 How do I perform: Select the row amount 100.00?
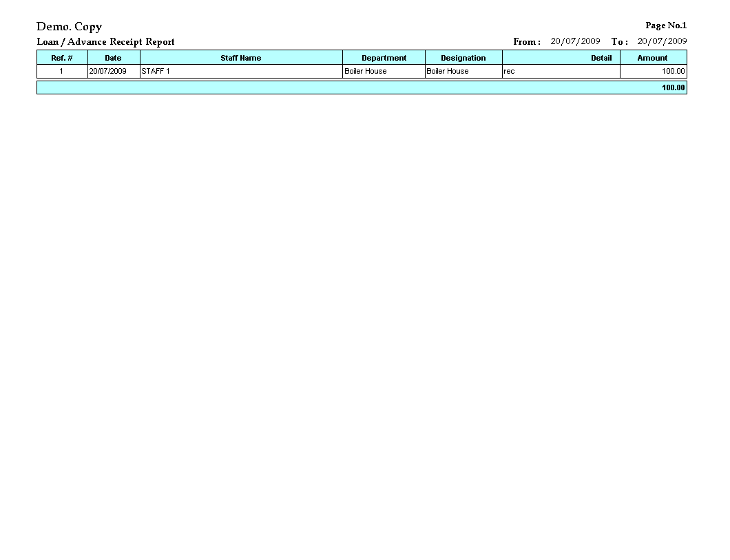[653, 71]
